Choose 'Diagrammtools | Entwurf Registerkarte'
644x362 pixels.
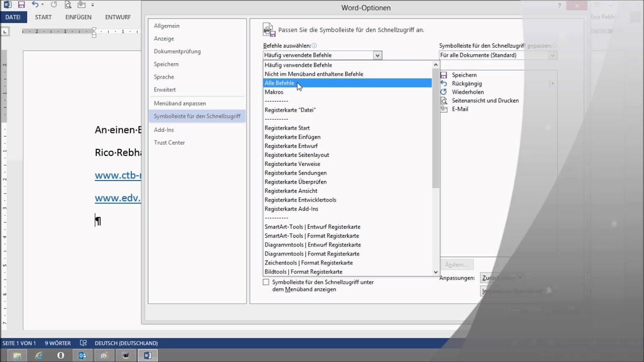click(347, 245)
